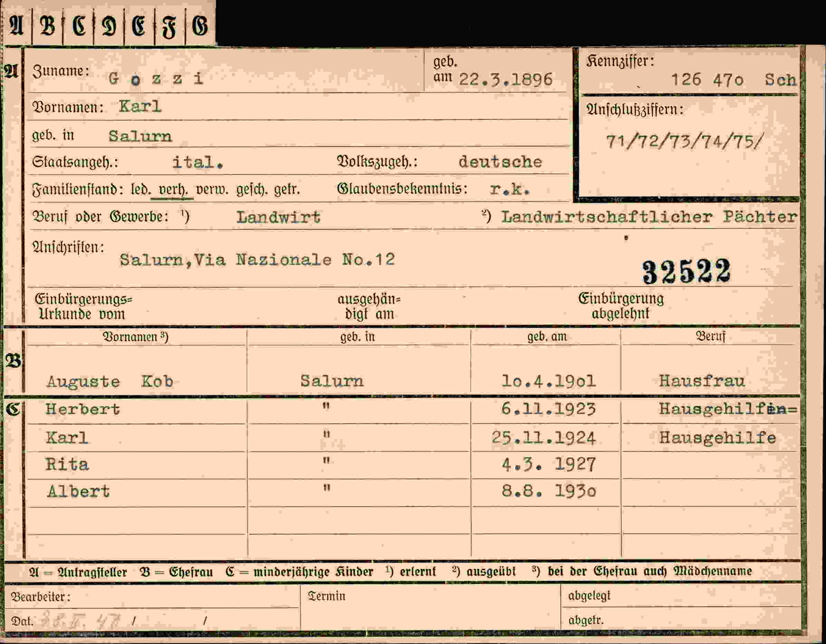This screenshot has height=644, width=826.
Task: Click the wife's name 'Auguste Kob'
Action: 110,381
